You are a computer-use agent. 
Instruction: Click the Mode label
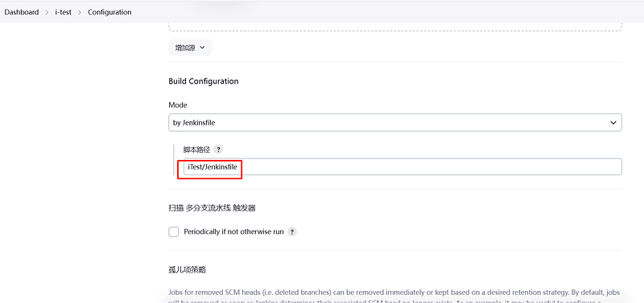(178, 105)
